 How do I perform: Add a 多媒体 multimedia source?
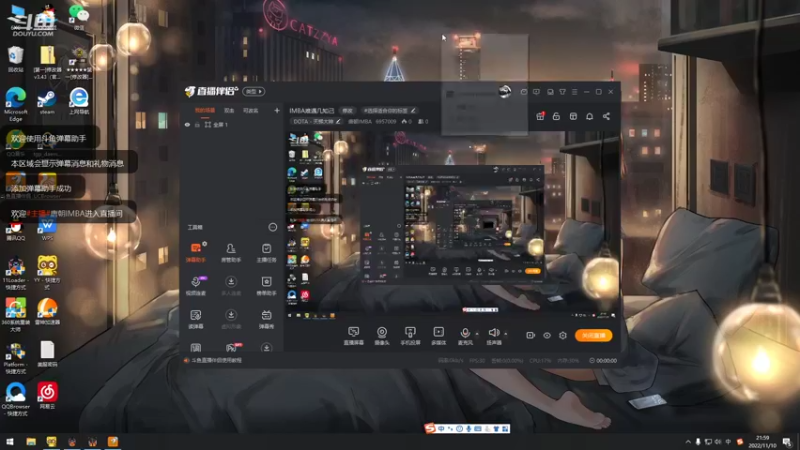pos(438,336)
